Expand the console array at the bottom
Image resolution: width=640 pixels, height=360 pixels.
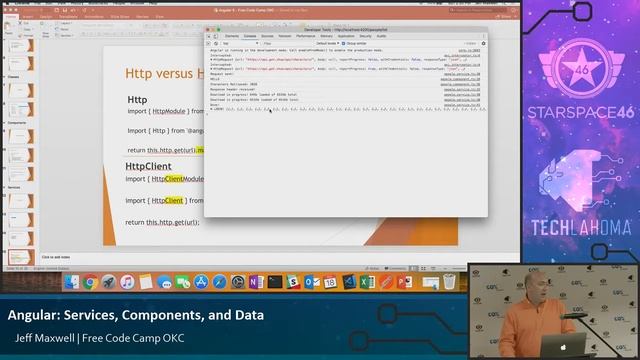point(211,109)
